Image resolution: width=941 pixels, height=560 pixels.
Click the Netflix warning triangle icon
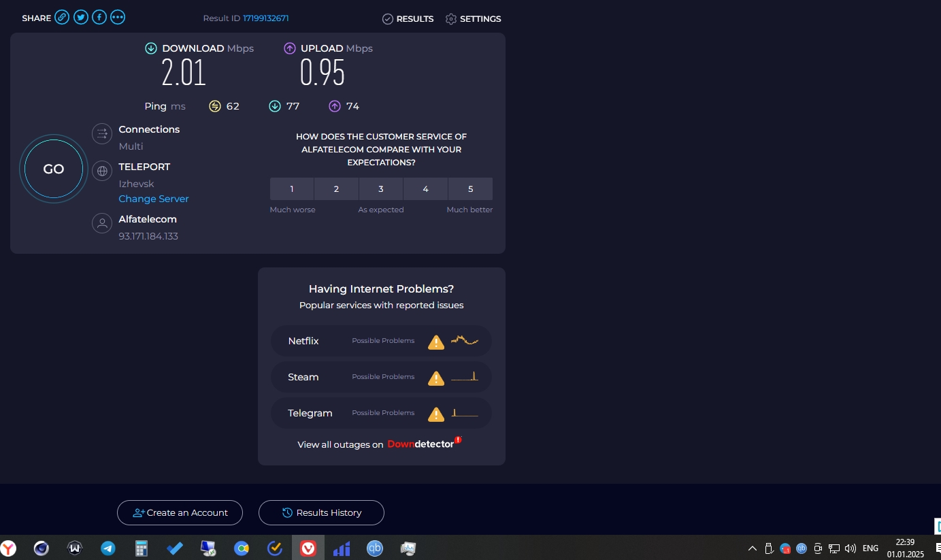[x=436, y=342]
